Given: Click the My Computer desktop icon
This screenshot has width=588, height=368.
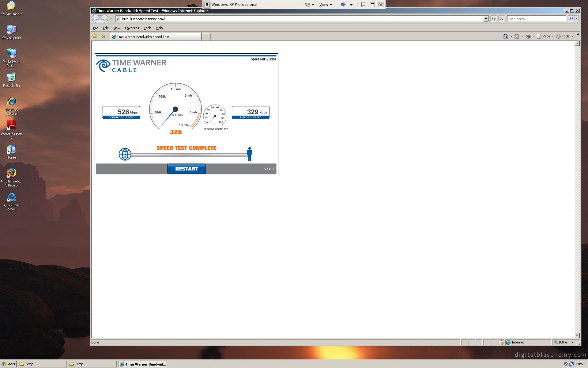Looking at the screenshot, I should coord(11,32).
